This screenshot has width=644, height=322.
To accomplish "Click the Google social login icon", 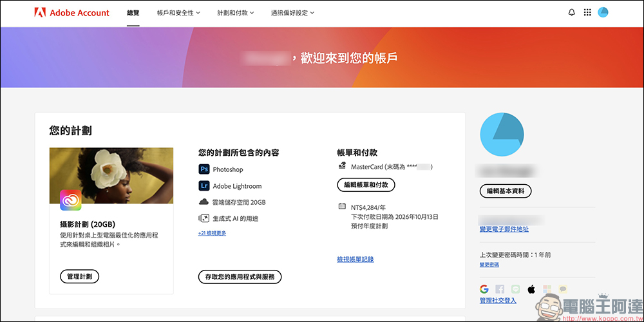I will coord(484,289).
